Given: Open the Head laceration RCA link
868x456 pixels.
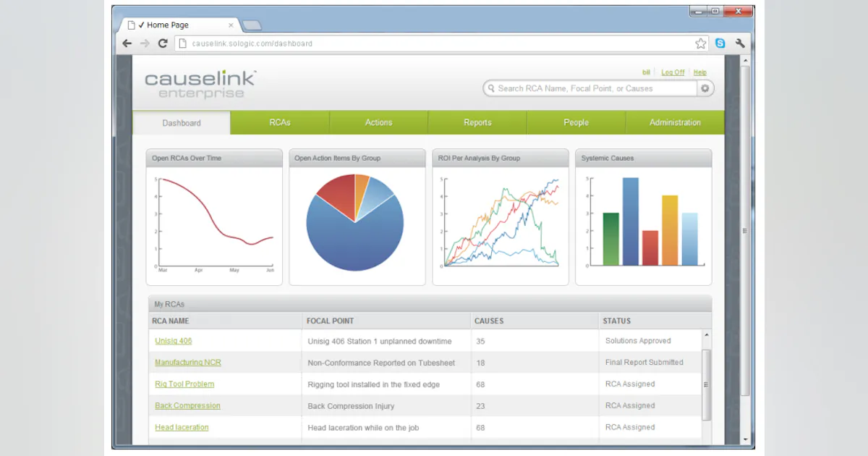Looking at the screenshot, I should [182, 428].
